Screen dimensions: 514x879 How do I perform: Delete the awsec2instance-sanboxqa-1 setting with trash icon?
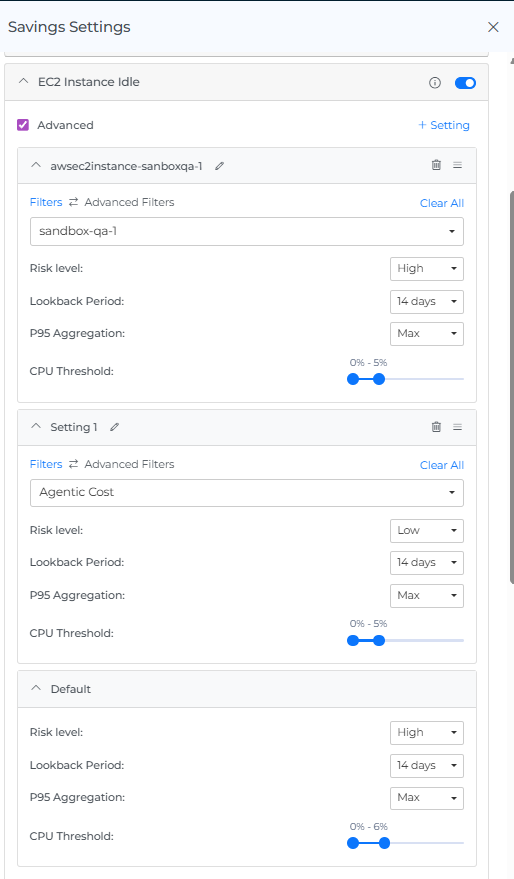[436, 165]
